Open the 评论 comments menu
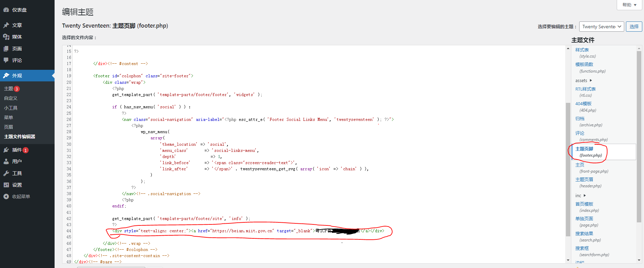This screenshot has height=268, width=644. 27,60
